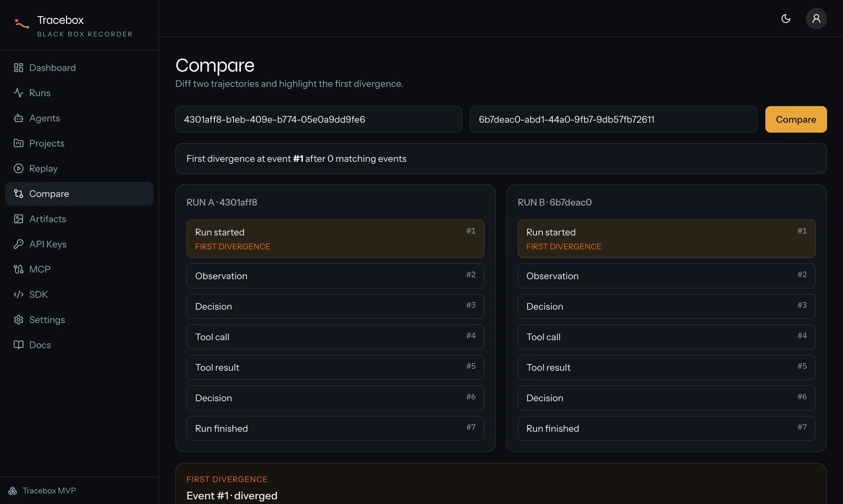Focus the Run B ID input field

(x=613, y=119)
